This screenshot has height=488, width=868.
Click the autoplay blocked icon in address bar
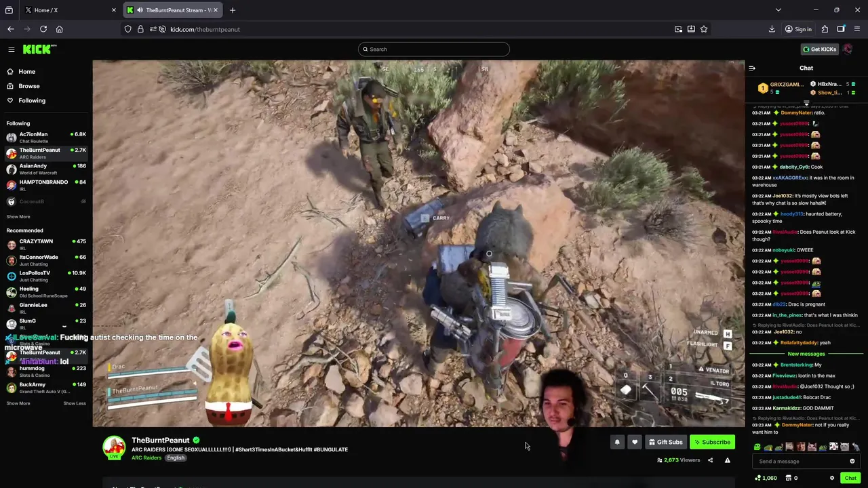(163, 29)
